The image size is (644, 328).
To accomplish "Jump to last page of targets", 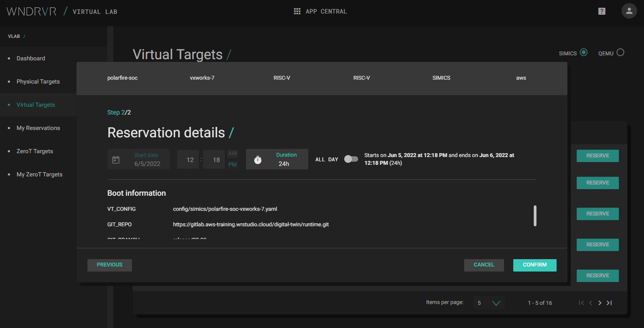I will pyautogui.click(x=609, y=303).
